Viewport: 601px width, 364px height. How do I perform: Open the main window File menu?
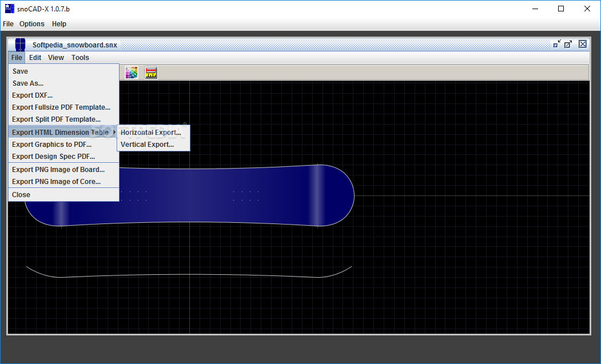click(8, 24)
